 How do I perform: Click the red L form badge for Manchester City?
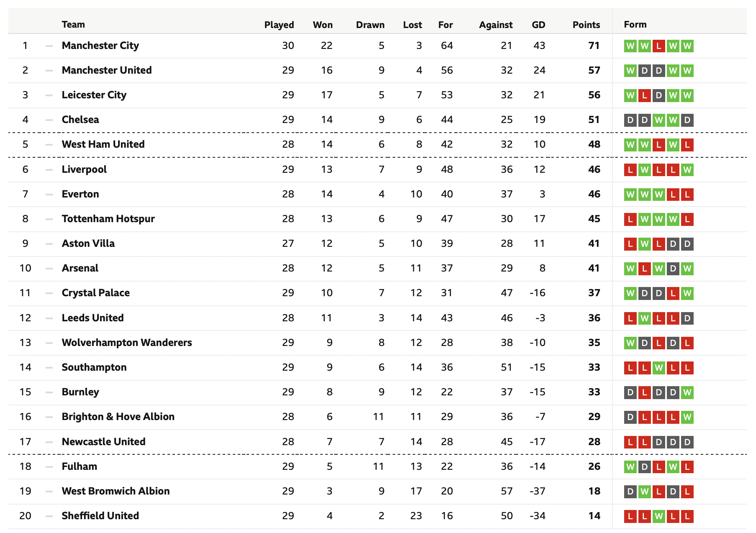[x=658, y=46]
